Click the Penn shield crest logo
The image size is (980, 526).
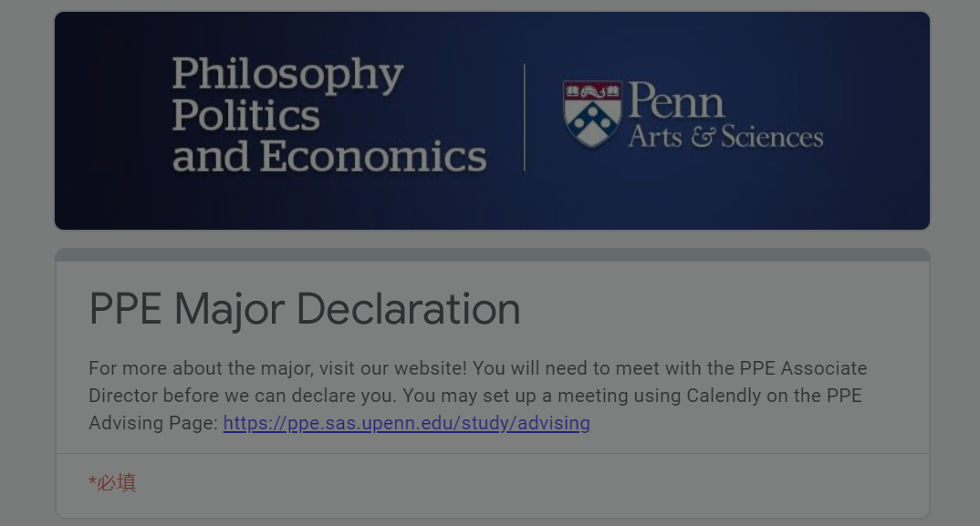pyautogui.click(x=592, y=115)
